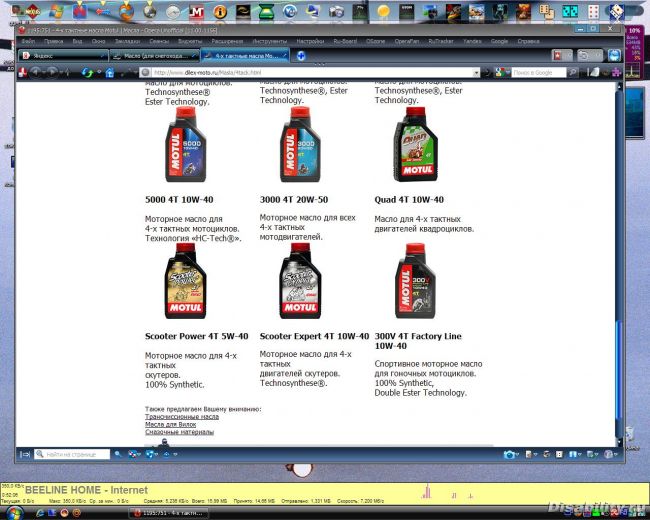Image resolution: width=650 pixels, height=520 pixels.
Task: Click the camera icon in the top dock
Action: tap(336, 12)
